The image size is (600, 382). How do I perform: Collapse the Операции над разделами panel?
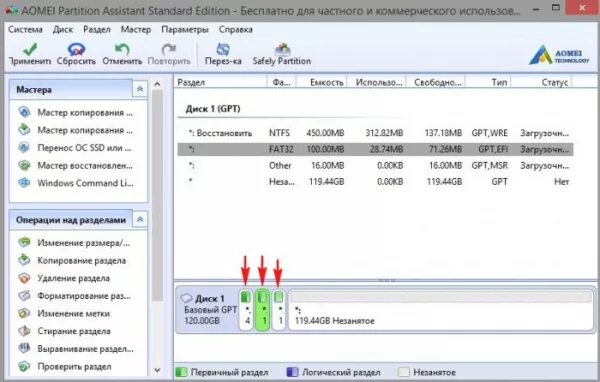140,220
